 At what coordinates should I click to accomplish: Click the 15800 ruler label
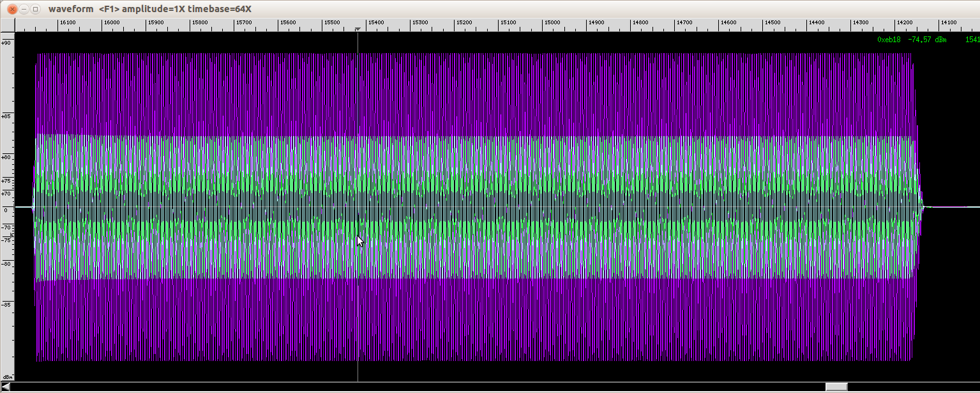pyautogui.click(x=199, y=23)
